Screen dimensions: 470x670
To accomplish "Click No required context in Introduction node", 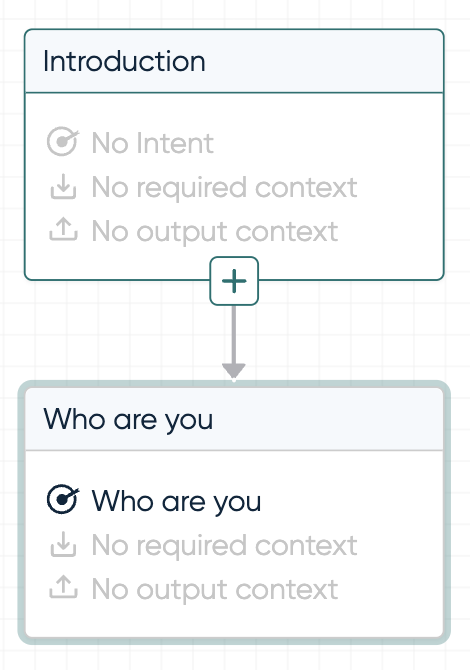I will tap(224, 188).
